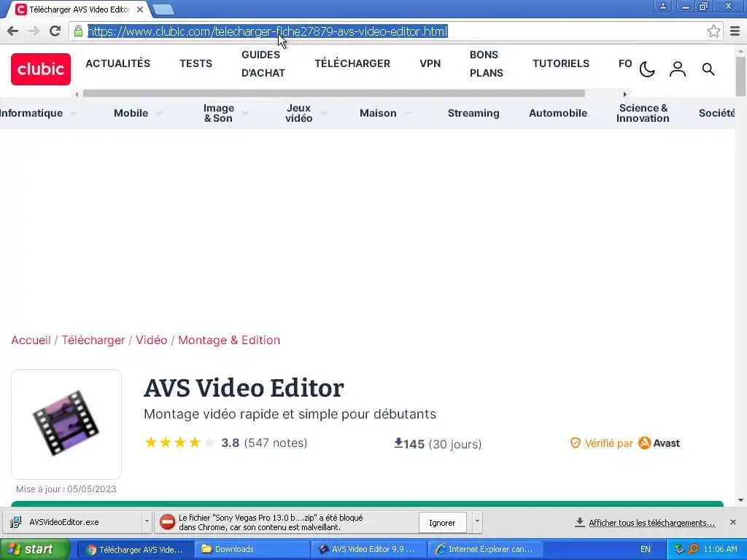This screenshot has height=560, width=747.
Task: Open a new tab button
Action: (163, 9)
